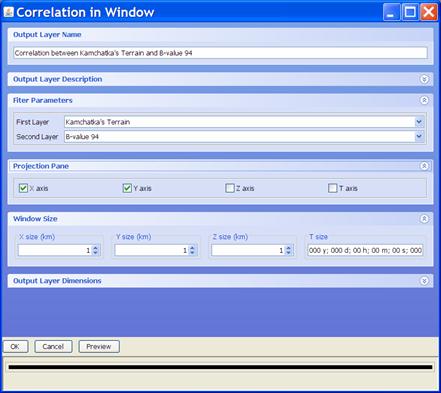Increase Y size (km) with up arrow

pyautogui.click(x=192, y=248)
